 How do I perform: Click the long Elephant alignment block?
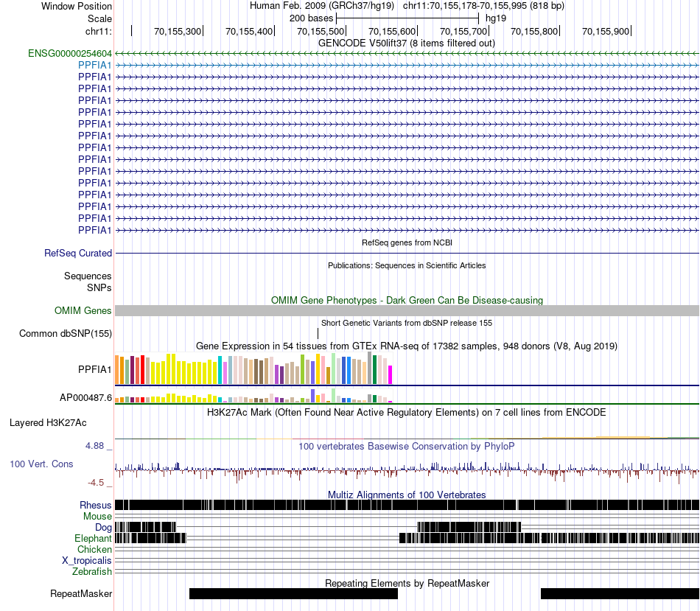point(549,538)
